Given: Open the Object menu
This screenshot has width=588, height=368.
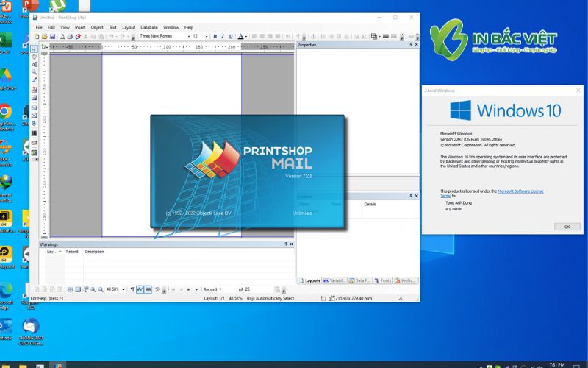Looking at the screenshot, I should (97, 27).
